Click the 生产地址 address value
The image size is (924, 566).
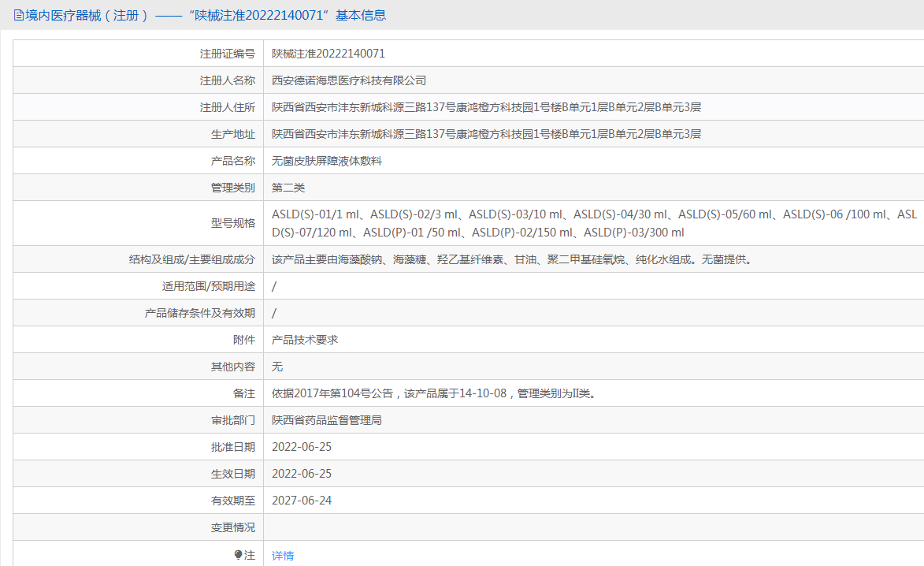pos(486,135)
